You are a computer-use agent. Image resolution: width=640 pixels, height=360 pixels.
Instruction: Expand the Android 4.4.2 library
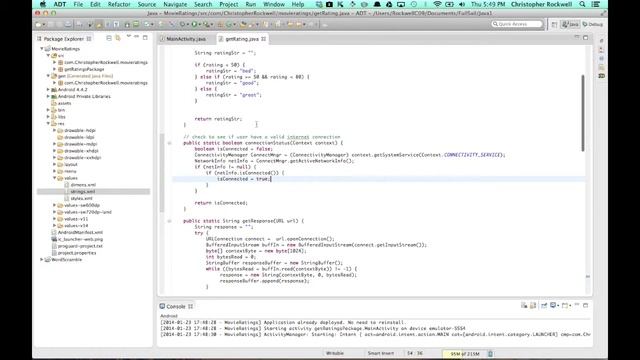pos(48,89)
